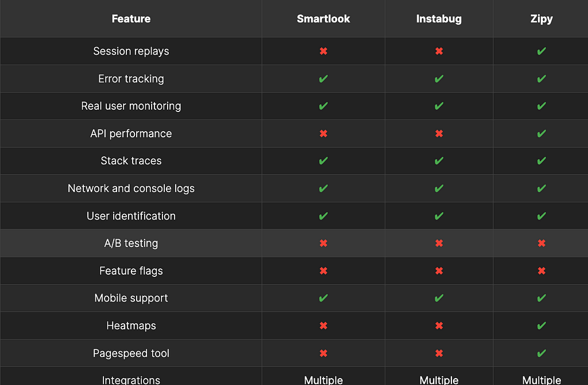The width and height of the screenshot is (588, 385).
Task: Click Smartlook's cross in API performance row
Action: 323,133
